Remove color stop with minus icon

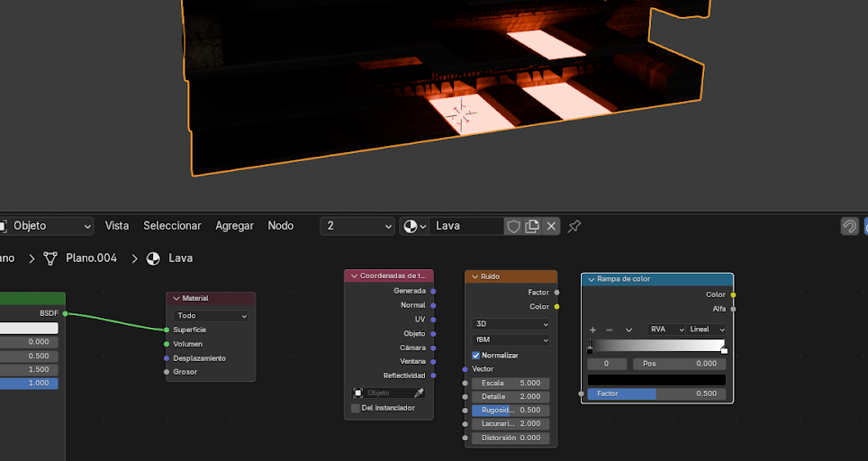609,330
